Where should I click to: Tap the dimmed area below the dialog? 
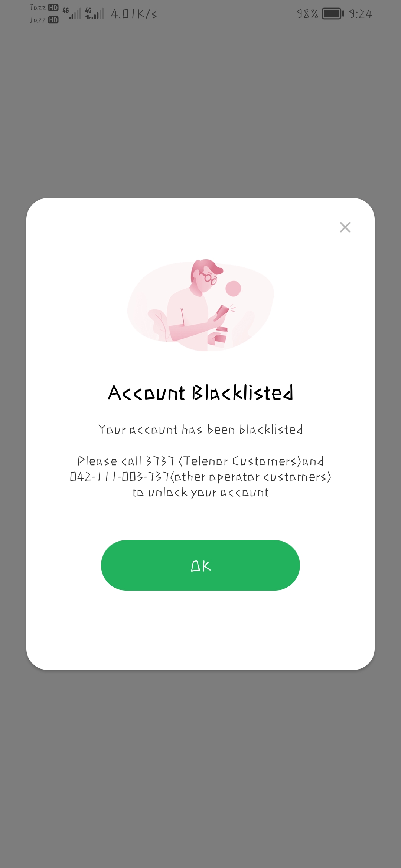tap(200, 768)
